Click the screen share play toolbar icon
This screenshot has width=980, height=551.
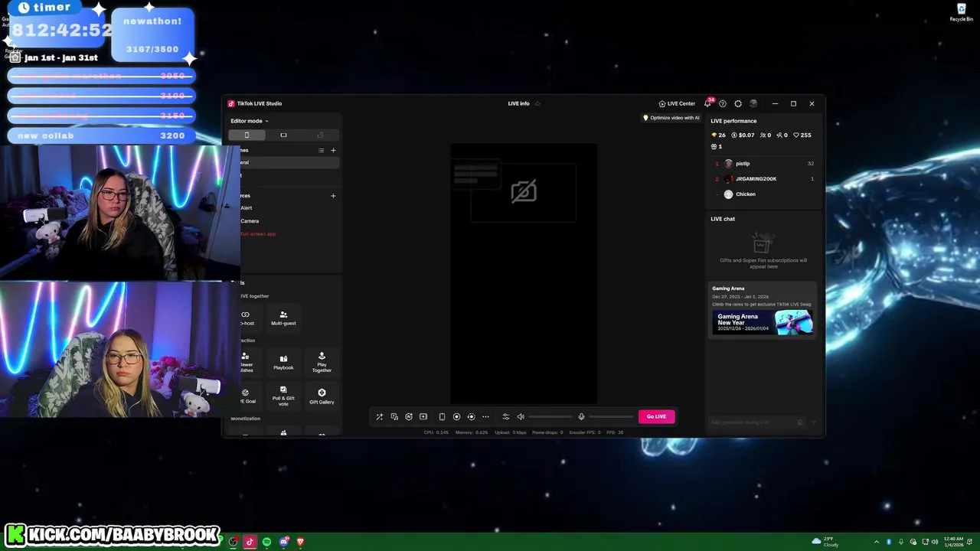[x=423, y=416]
